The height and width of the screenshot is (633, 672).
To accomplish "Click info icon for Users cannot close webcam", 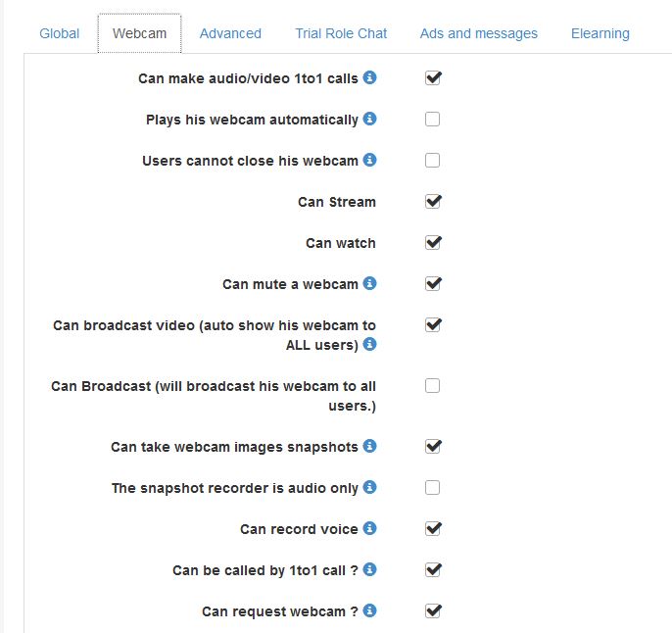I will [x=369, y=160].
